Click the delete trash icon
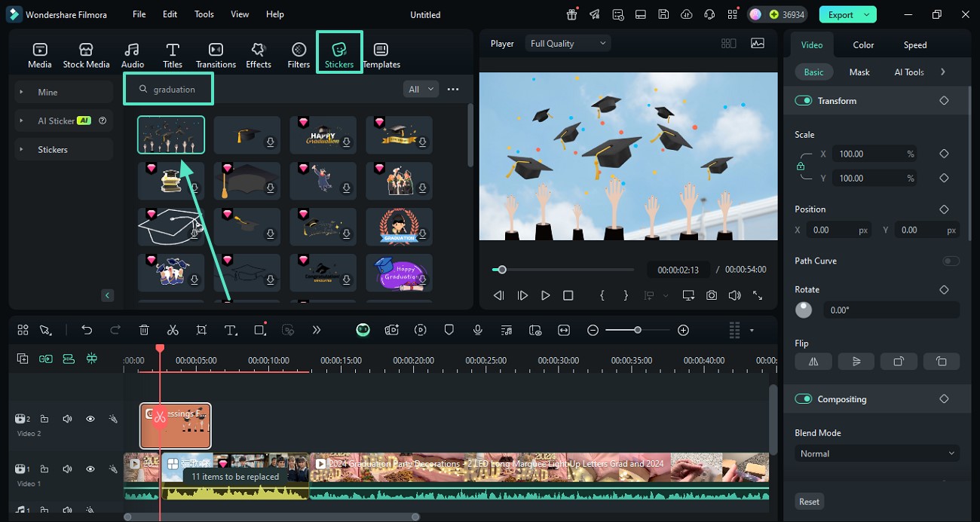Image resolution: width=980 pixels, height=522 pixels. tap(144, 330)
